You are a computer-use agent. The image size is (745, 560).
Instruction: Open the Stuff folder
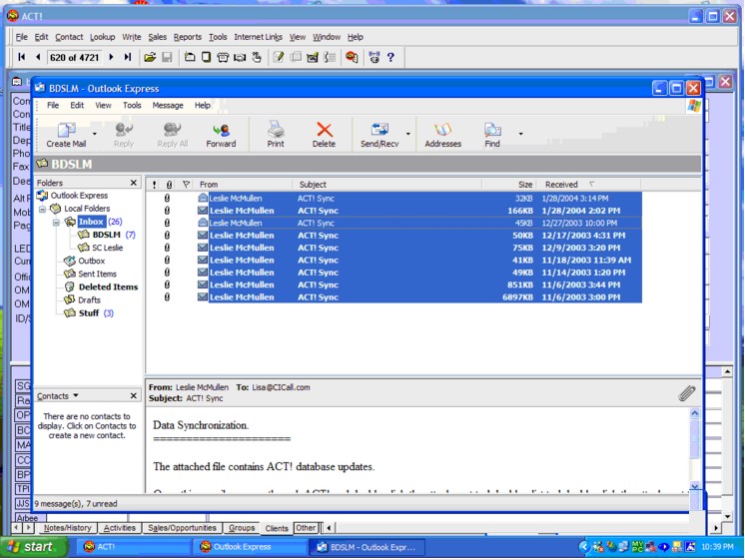[x=89, y=313]
